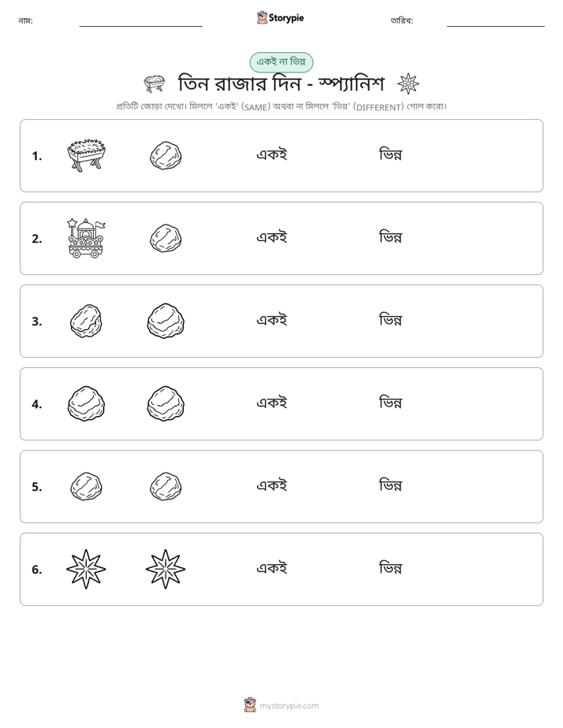Image resolution: width=563 pixels, height=728 pixels.
Task: Click the Storypie bear logo at top
Action: pyautogui.click(x=263, y=17)
